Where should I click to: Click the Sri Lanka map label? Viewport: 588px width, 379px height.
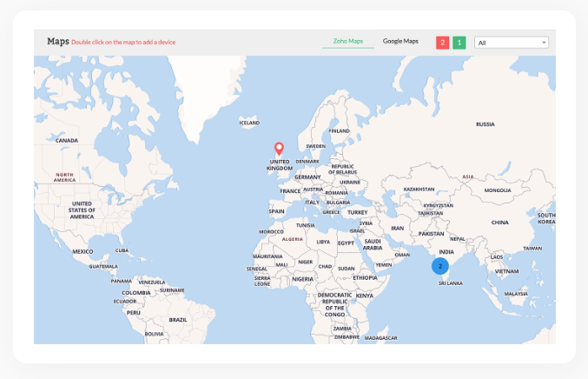pyautogui.click(x=449, y=283)
